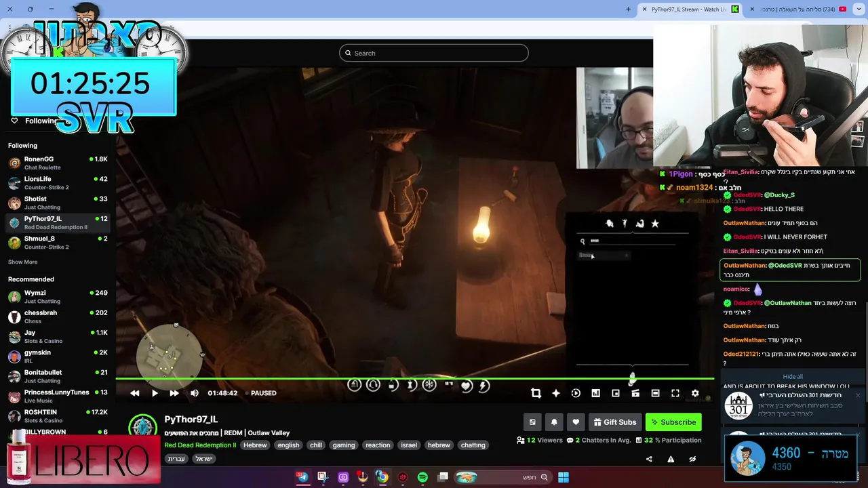Select the israel tag chip
Viewport: 868px width, 488px height.
[x=409, y=445]
